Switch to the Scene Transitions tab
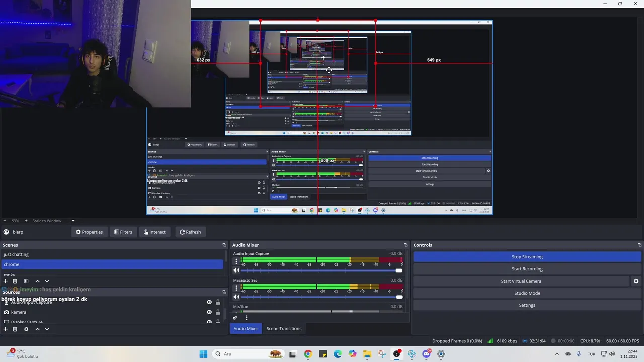 [x=284, y=329]
